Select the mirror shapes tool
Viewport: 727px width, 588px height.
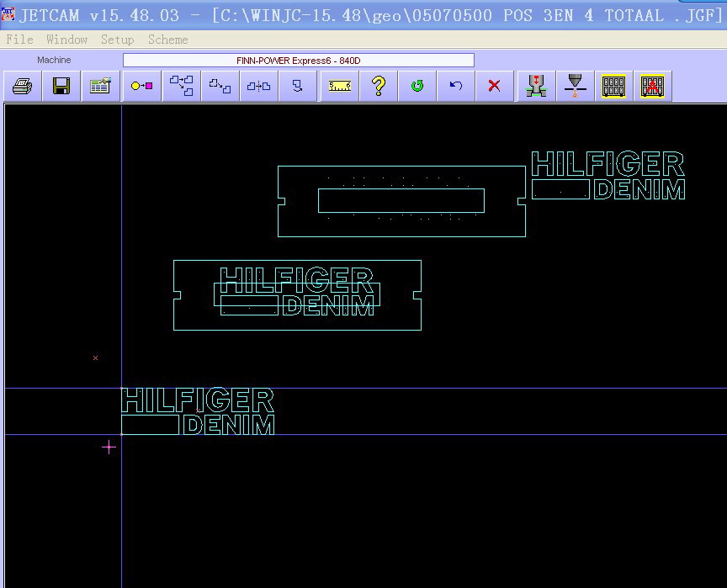[x=258, y=86]
